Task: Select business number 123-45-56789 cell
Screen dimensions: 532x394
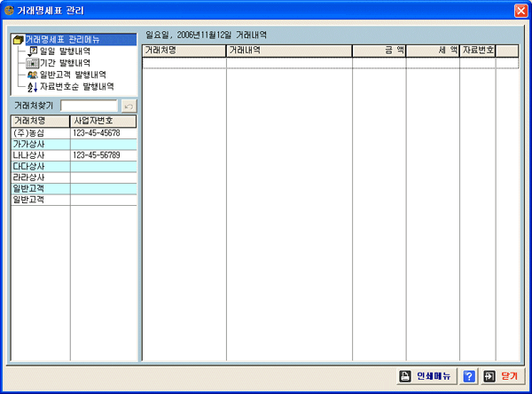Action: click(x=104, y=155)
